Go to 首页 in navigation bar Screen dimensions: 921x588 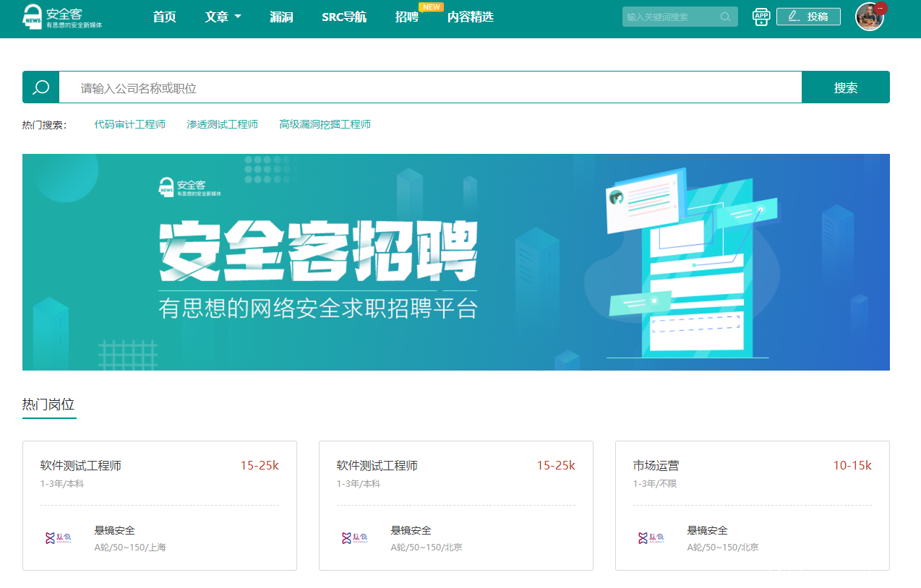[x=165, y=17]
